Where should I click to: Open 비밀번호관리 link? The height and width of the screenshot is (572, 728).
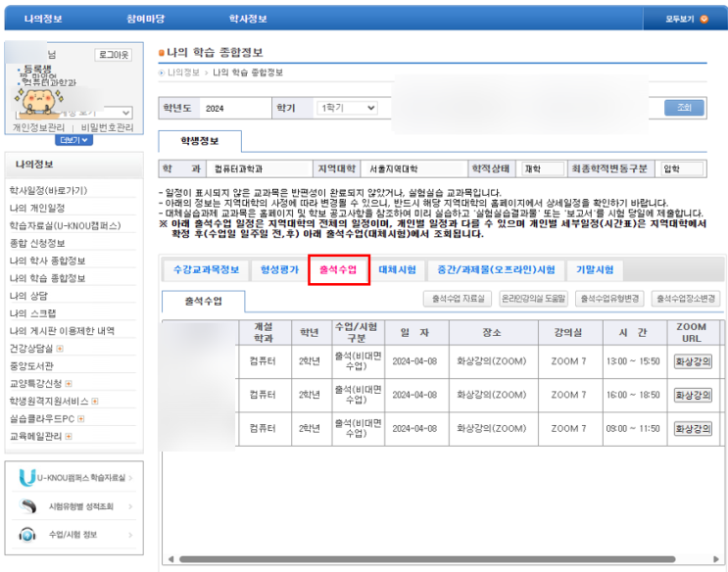coord(107,127)
